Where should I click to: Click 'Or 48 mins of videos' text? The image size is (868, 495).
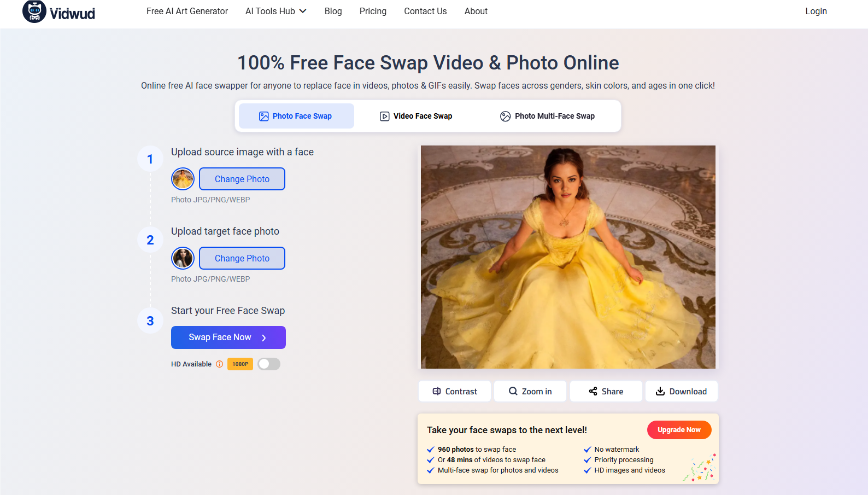pos(491,460)
